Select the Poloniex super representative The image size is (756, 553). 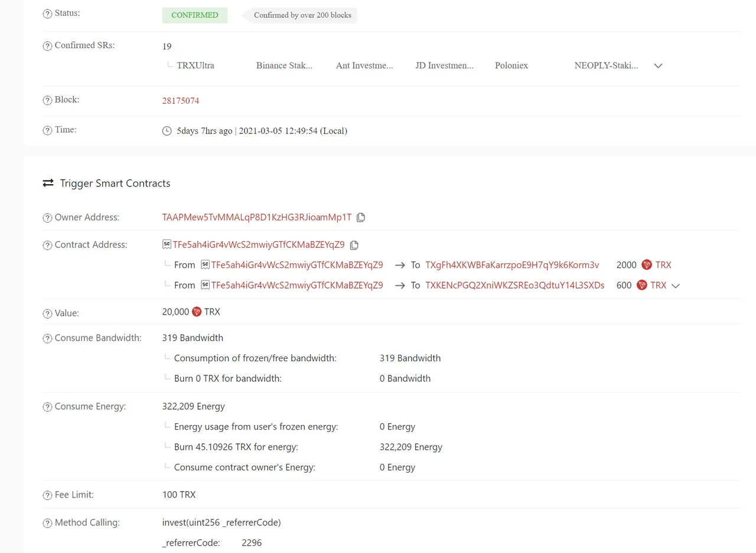511,66
